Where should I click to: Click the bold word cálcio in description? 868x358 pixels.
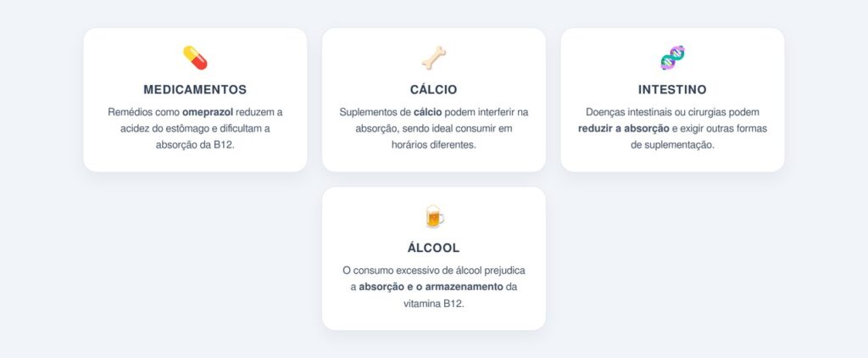(x=428, y=113)
